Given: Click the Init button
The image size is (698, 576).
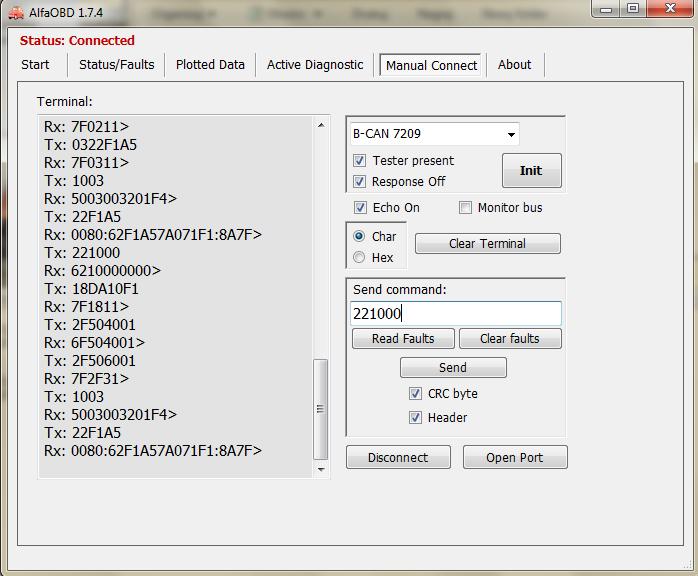Looking at the screenshot, I should pos(532,170).
